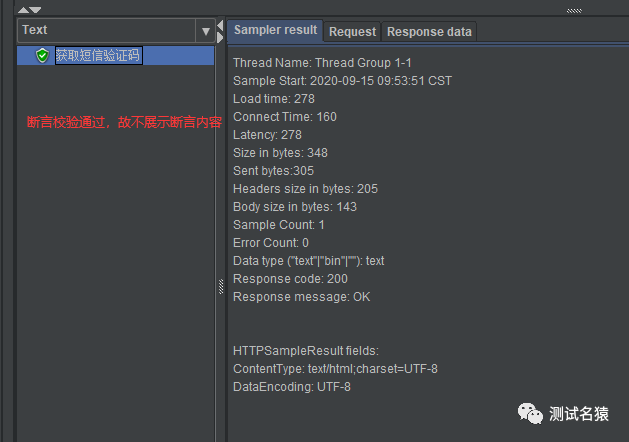Open the Request tab
The height and width of the screenshot is (442, 629).
point(352,32)
